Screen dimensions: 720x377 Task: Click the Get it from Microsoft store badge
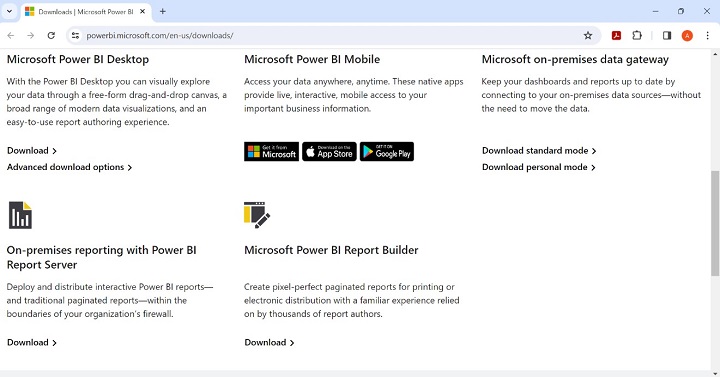(x=271, y=152)
